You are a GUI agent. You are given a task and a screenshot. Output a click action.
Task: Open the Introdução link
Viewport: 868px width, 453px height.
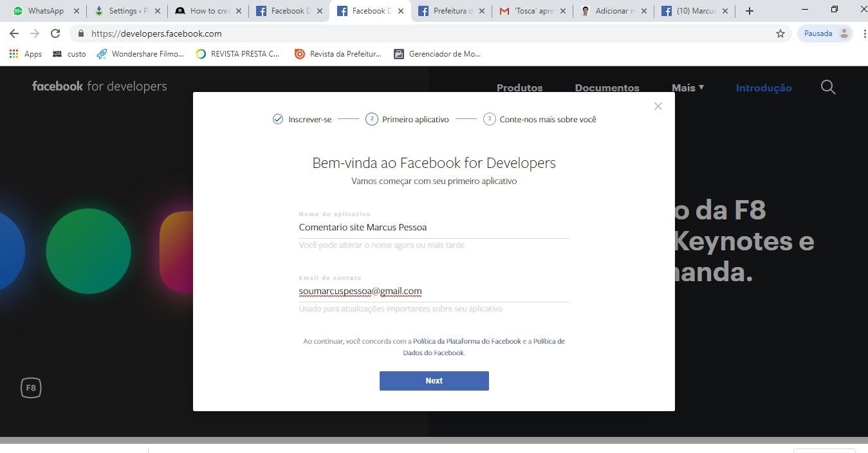[x=764, y=88]
